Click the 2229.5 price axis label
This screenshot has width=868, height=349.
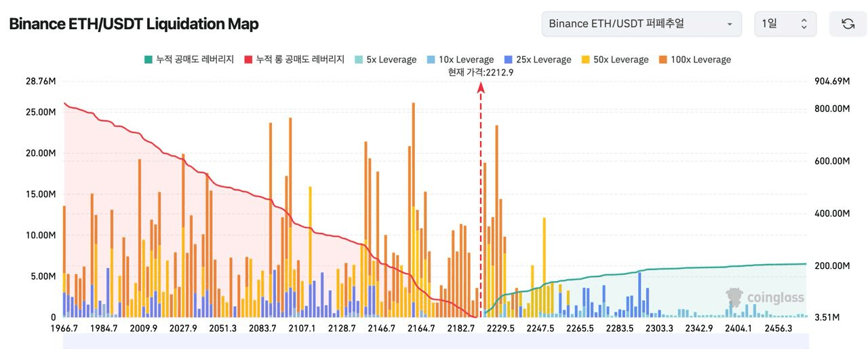point(500,329)
